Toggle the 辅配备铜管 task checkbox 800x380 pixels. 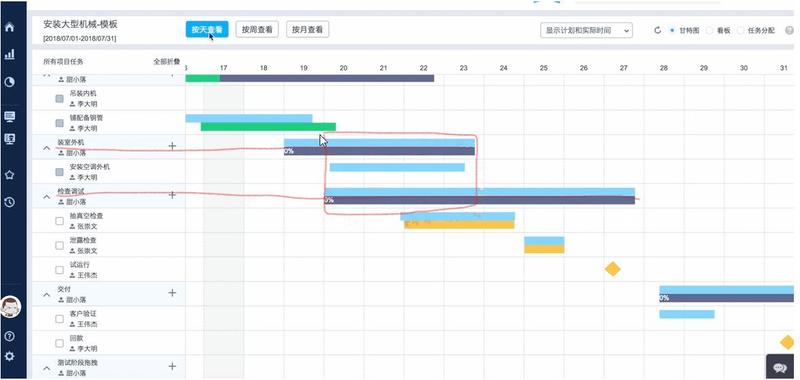60,123
